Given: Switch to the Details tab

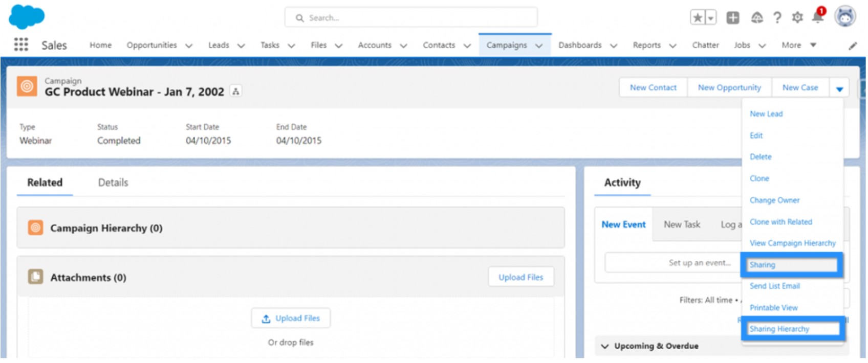Looking at the screenshot, I should pos(113,183).
